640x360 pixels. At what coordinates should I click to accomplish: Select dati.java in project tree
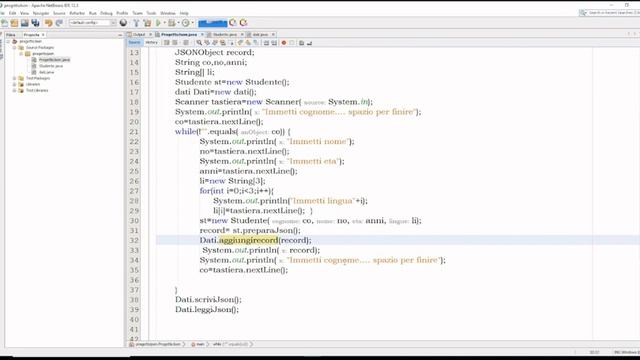tap(46, 72)
